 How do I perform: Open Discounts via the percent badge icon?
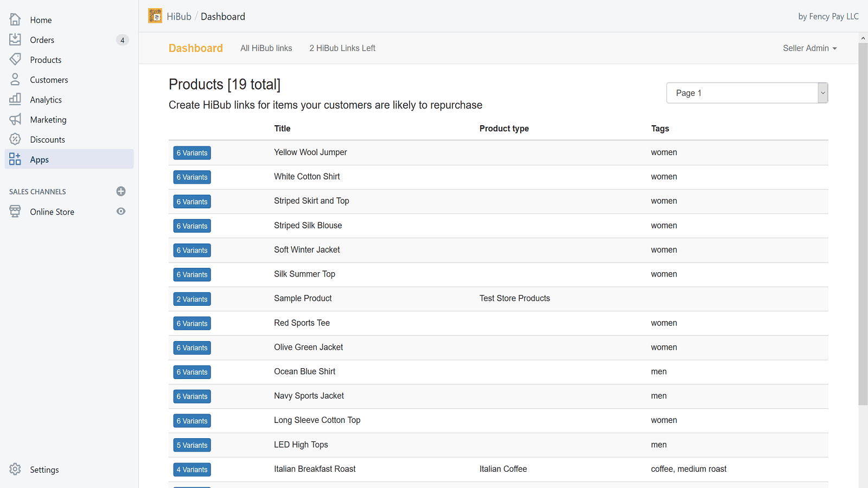[15, 139]
